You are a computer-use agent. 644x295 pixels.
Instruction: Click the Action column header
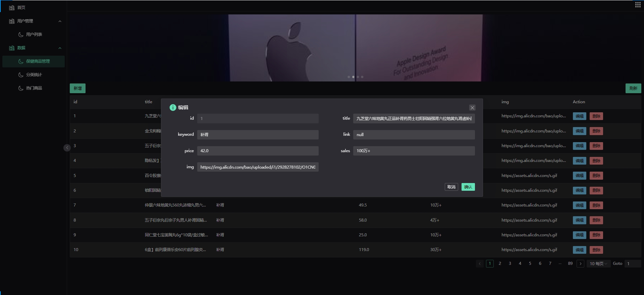click(x=579, y=102)
